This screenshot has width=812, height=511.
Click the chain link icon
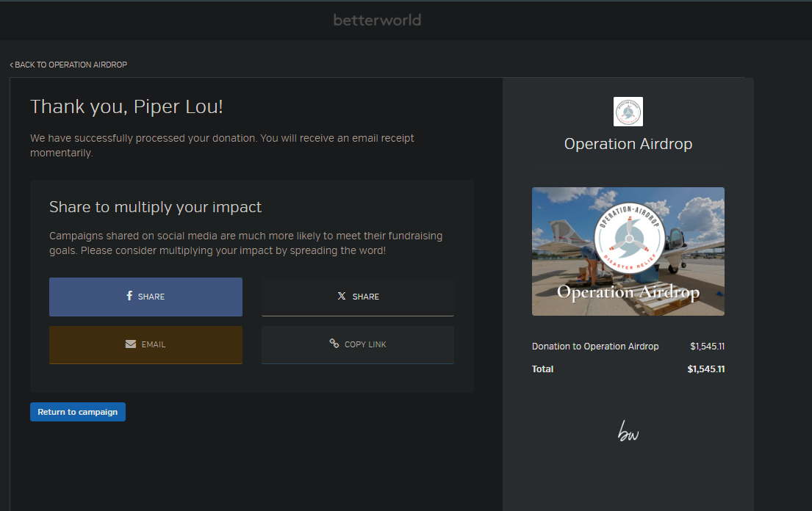tap(334, 344)
